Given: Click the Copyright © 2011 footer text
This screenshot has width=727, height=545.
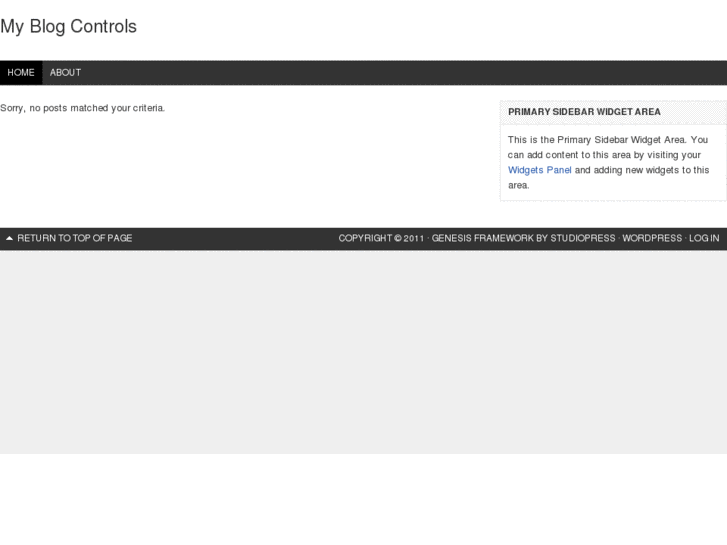Looking at the screenshot, I should click(381, 239).
